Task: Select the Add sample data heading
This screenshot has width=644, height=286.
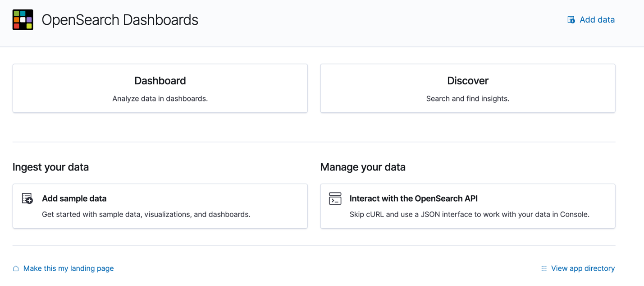Action: click(74, 198)
